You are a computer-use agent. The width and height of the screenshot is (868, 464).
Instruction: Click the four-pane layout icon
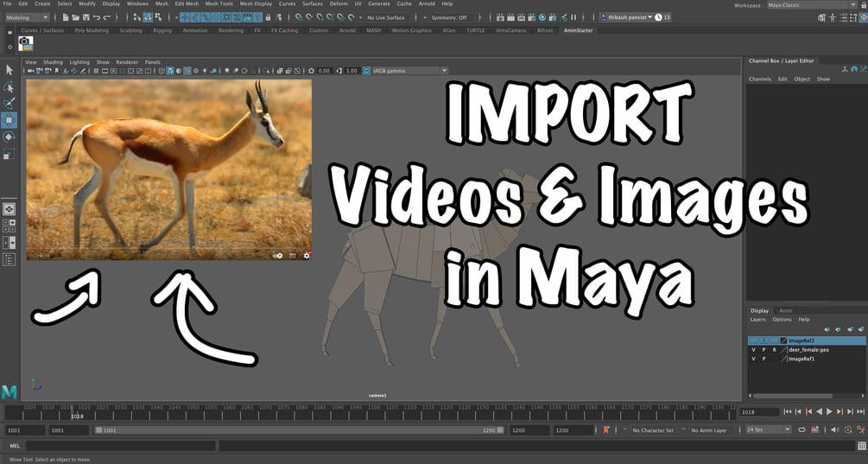[9, 226]
